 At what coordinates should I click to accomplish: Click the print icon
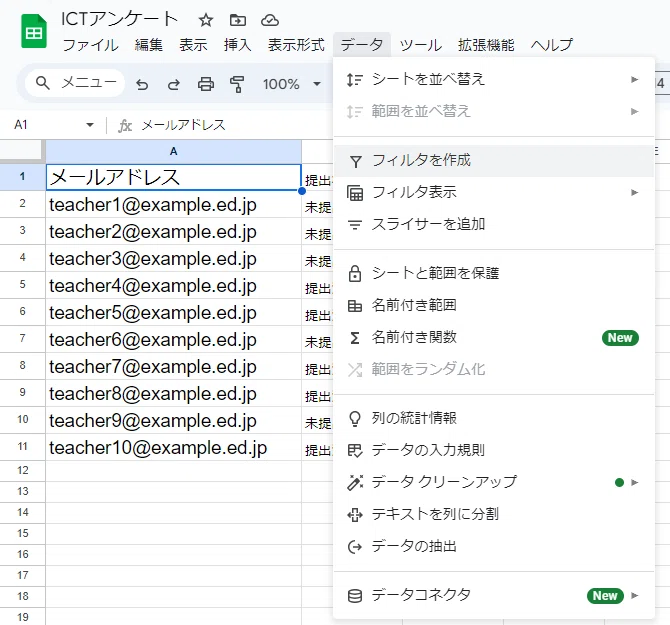tap(206, 84)
